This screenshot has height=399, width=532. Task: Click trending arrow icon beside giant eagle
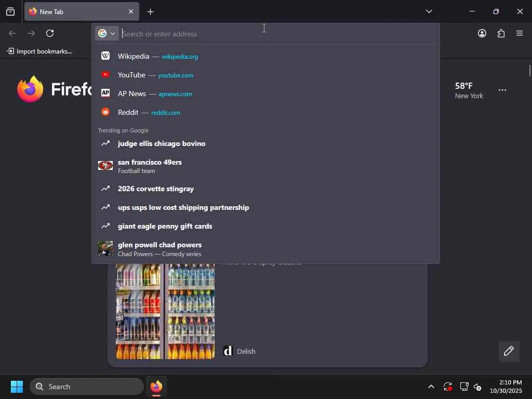coord(105,225)
